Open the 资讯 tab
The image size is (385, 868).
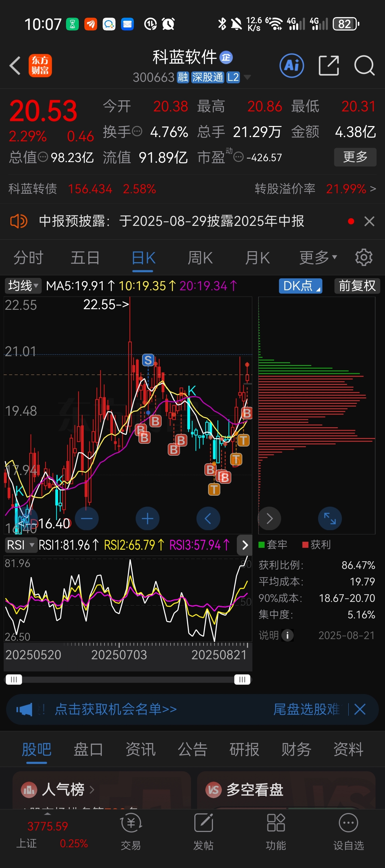pyautogui.click(x=140, y=750)
